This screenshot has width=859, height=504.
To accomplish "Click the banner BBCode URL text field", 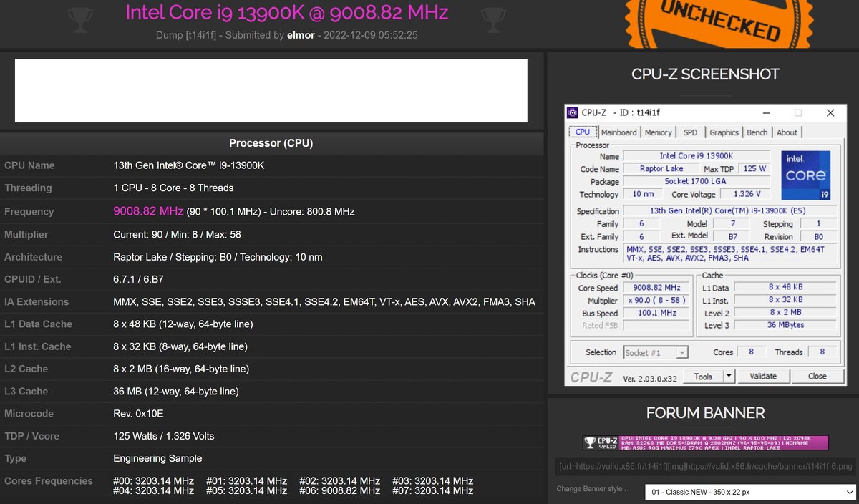I will coord(705,465).
